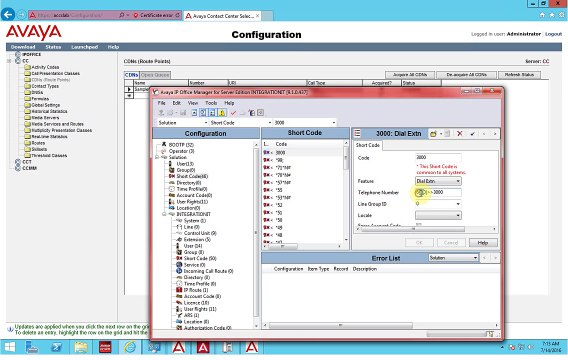Image resolution: width=568 pixels, height=360 pixels.
Task: Open the Launchpad menu in Avaya web page
Action: (85, 47)
